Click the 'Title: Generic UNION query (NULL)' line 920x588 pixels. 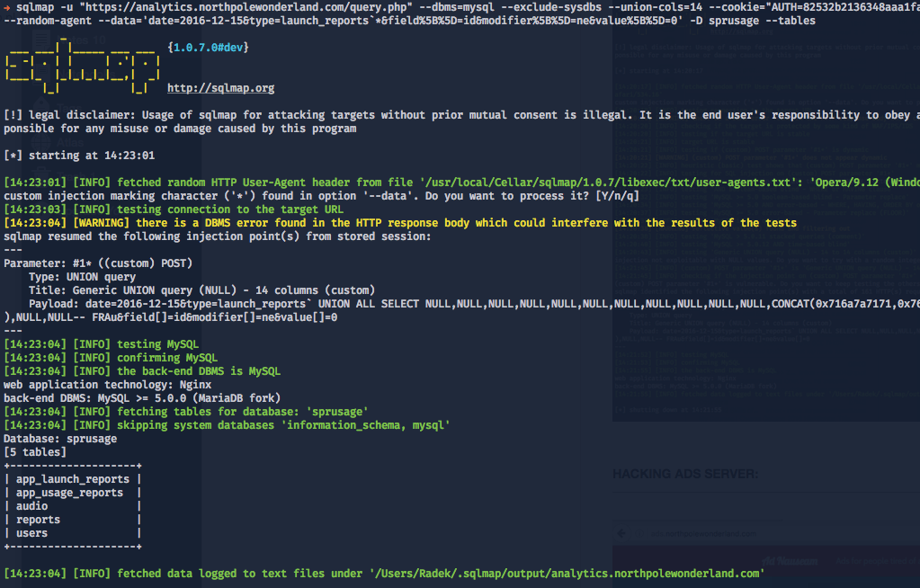point(201,290)
